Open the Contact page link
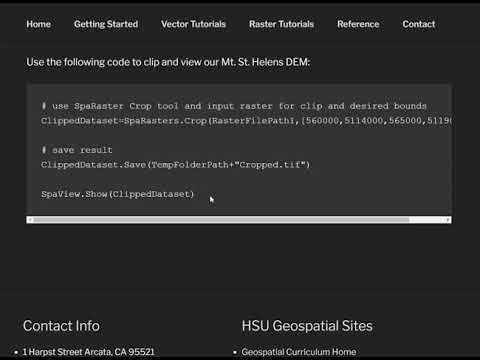 click(x=419, y=24)
